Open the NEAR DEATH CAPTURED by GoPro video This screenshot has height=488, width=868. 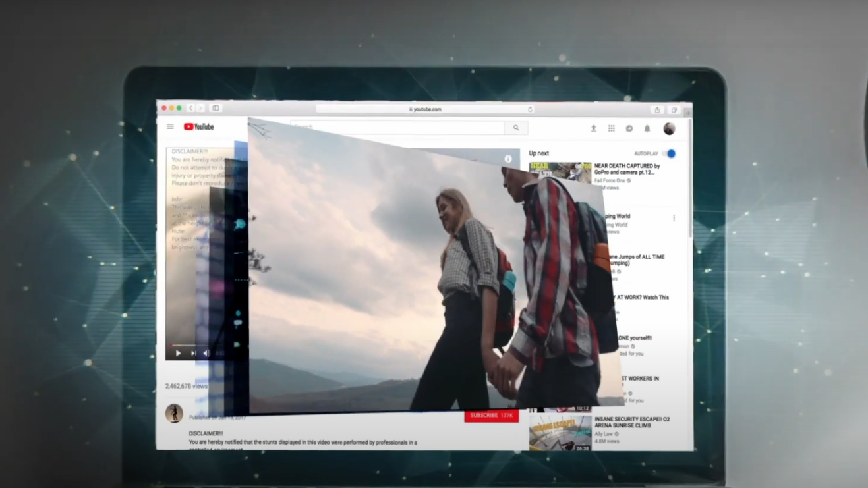click(627, 169)
